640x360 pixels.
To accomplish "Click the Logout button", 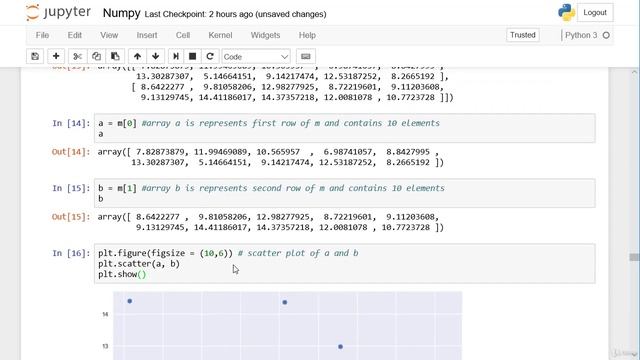I will (x=595, y=13).
